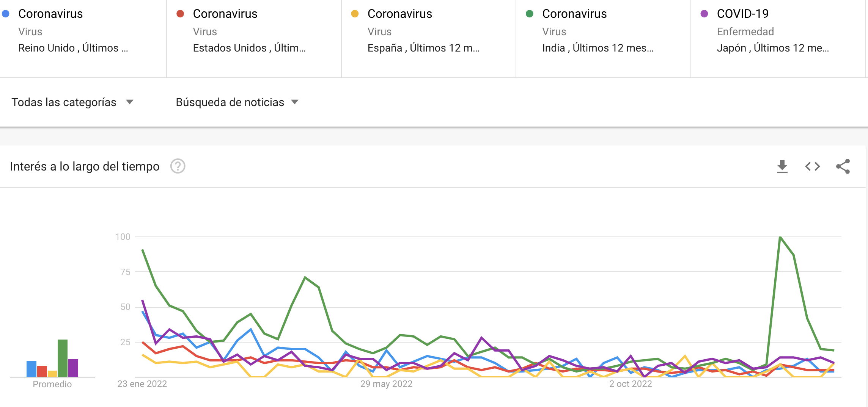
Task: Open the embed code icon
Action: click(x=813, y=166)
